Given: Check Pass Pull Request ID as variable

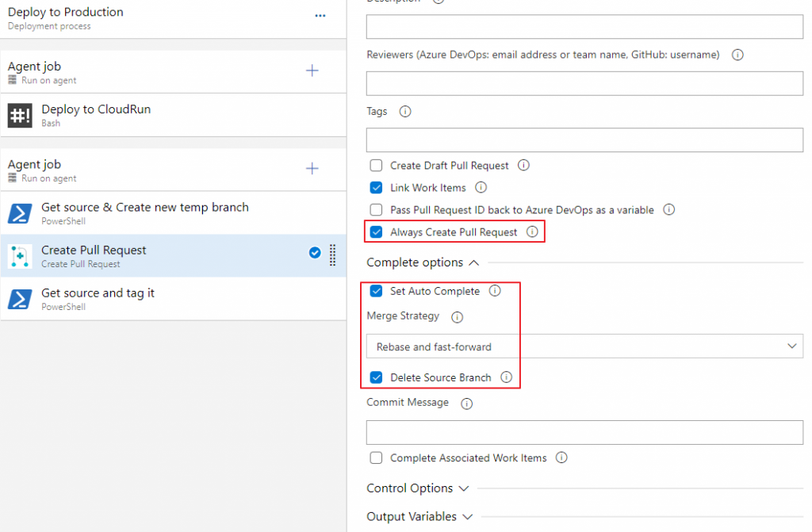Looking at the screenshot, I should [376, 210].
